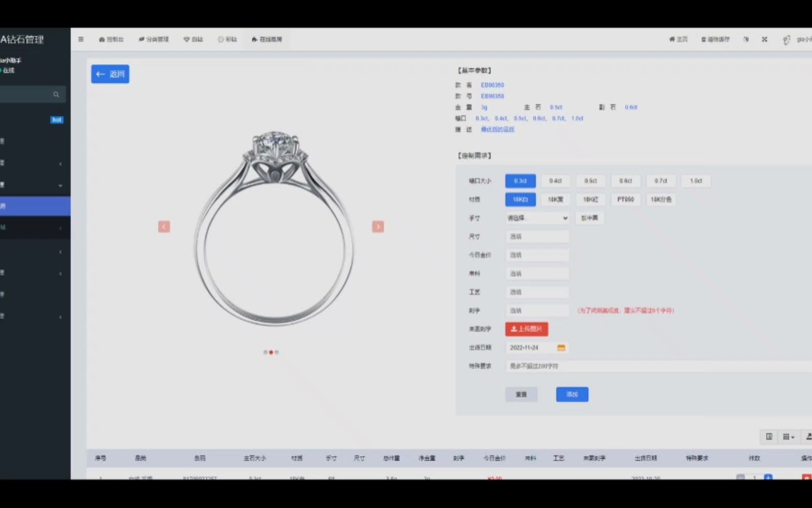Toggle the hamburger sidebar menu icon
The width and height of the screenshot is (812, 508).
pos(81,39)
